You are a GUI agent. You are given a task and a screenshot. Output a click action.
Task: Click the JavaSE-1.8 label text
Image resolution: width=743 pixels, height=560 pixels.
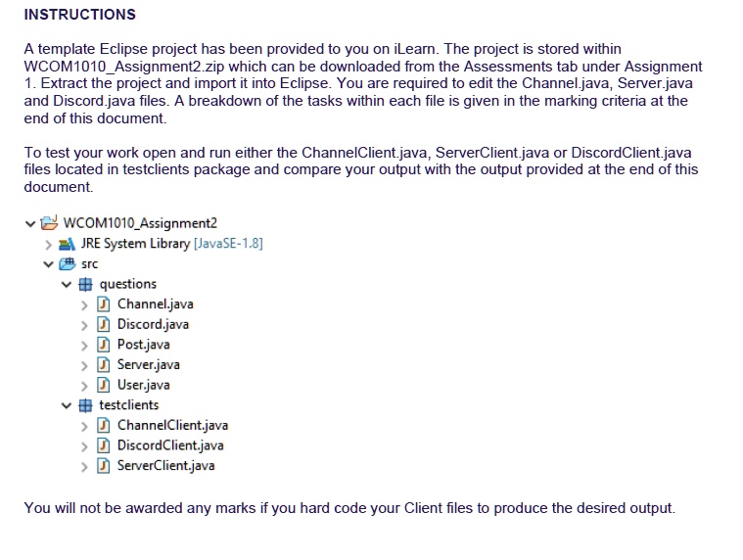pyautogui.click(x=228, y=244)
